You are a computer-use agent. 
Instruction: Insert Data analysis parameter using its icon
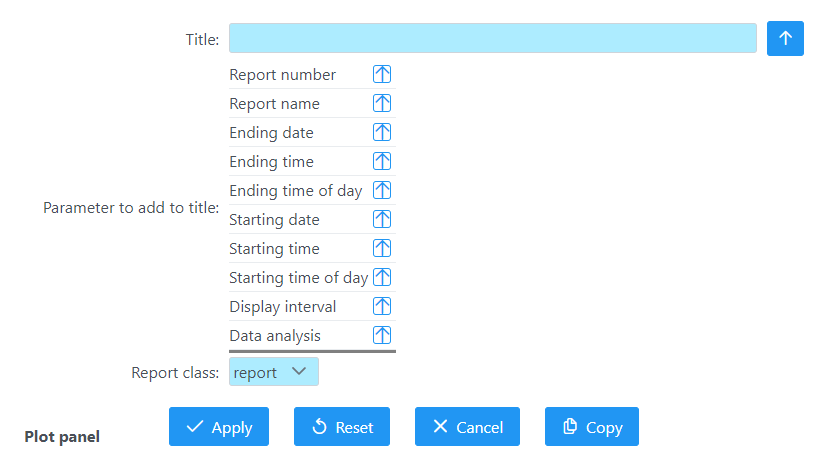coord(382,336)
